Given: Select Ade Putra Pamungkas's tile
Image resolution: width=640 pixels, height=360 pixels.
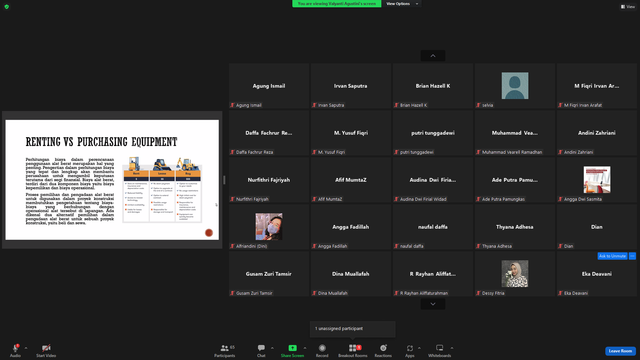Looking at the screenshot, I should tap(515, 180).
